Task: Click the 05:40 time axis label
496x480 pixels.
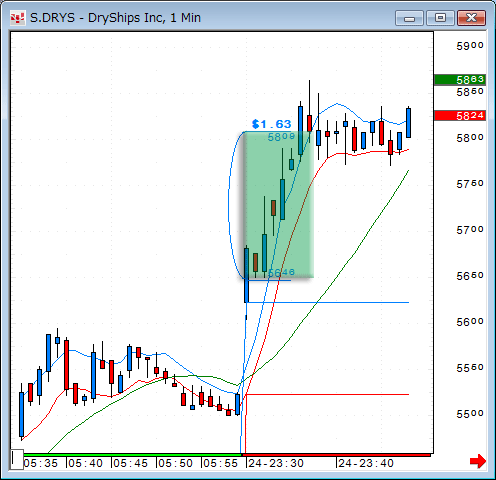Action: point(86,463)
